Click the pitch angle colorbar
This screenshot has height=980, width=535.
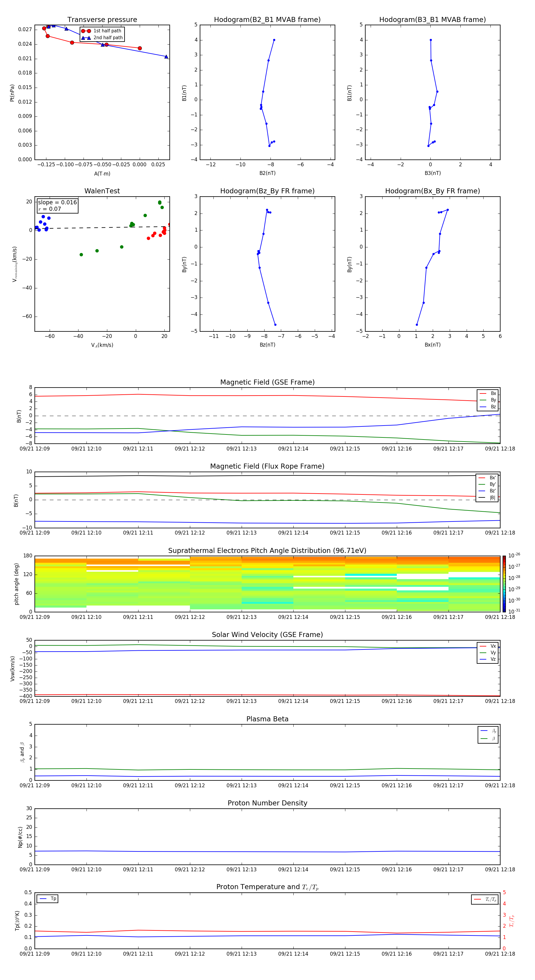[504, 584]
